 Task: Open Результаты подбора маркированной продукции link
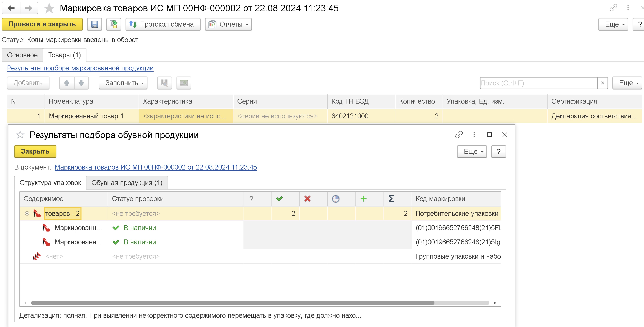(80, 68)
